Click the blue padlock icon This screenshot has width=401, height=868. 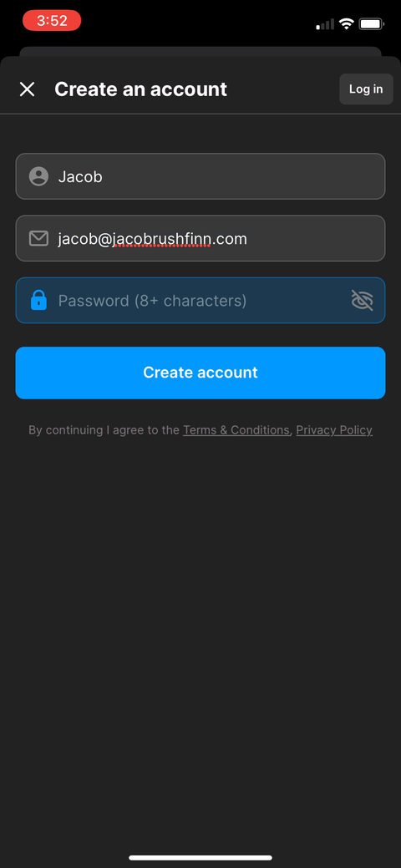38,299
